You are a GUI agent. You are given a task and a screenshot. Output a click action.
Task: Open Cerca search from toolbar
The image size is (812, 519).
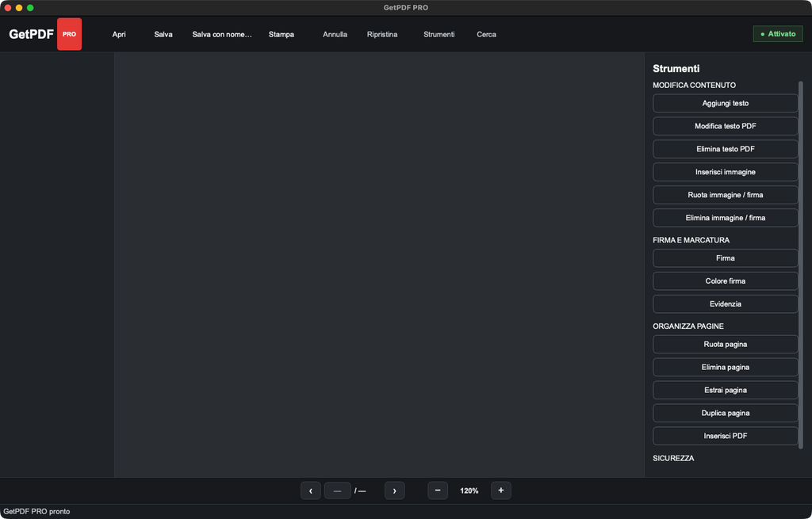click(x=486, y=34)
